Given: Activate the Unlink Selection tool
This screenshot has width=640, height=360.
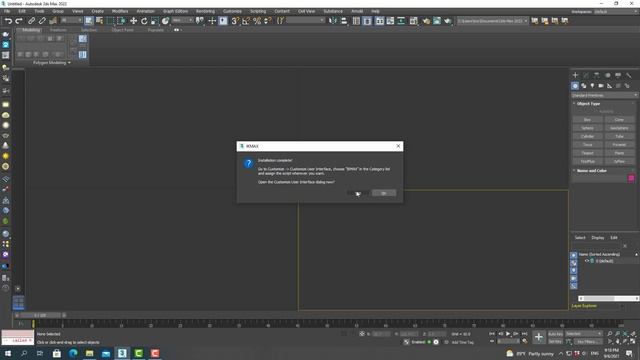Looking at the screenshot, I should [42, 21].
